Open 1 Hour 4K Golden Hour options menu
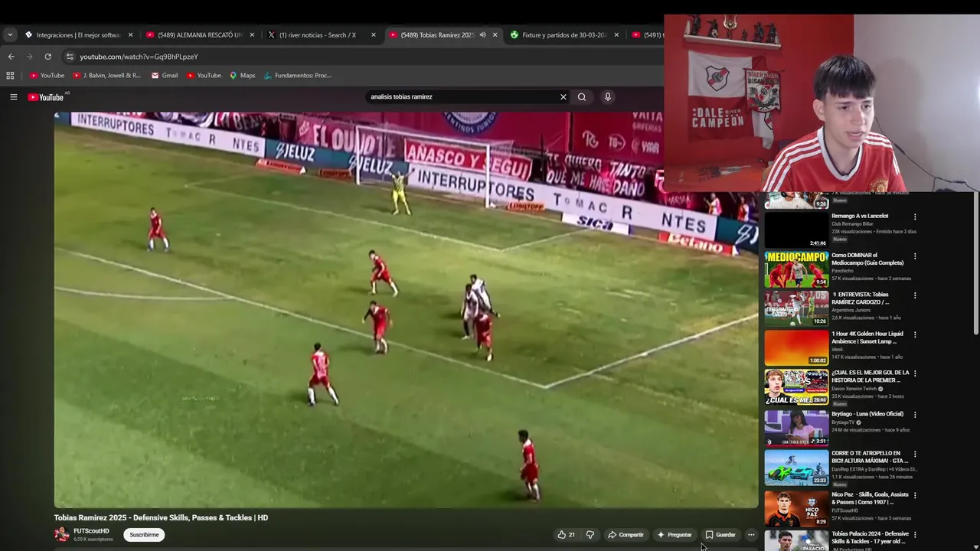The image size is (980, 551). (x=915, y=334)
